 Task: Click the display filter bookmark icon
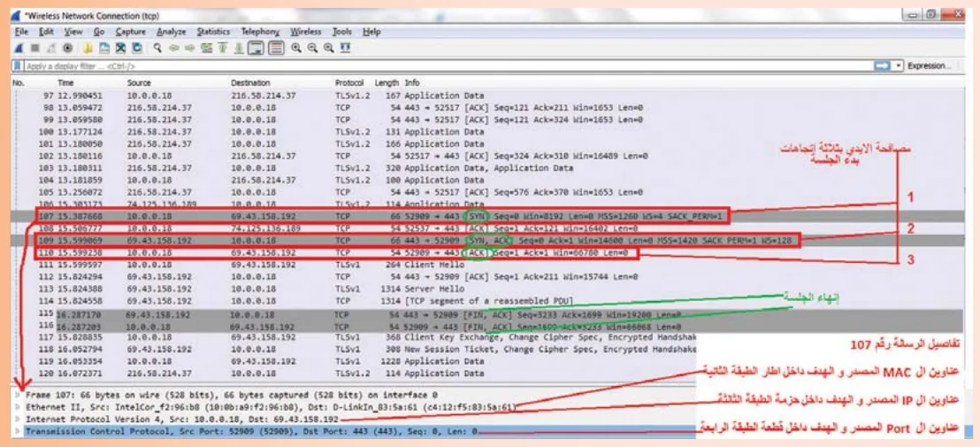18,66
